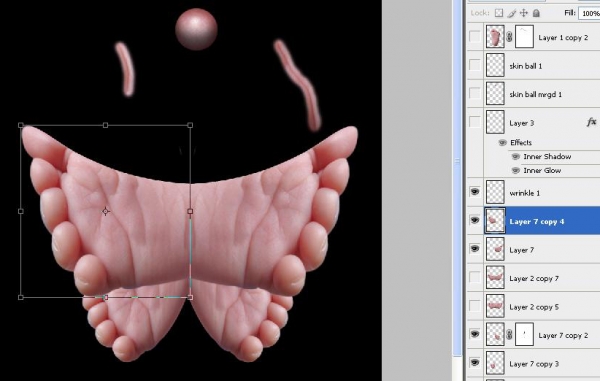The width and height of the screenshot is (600, 381).
Task: Select the layer named skin ball mrgd 1
Action: (x=535, y=94)
